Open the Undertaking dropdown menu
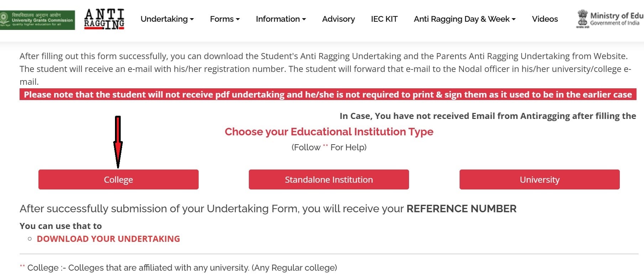The width and height of the screenshot is (644, 276). coord(167,19)
